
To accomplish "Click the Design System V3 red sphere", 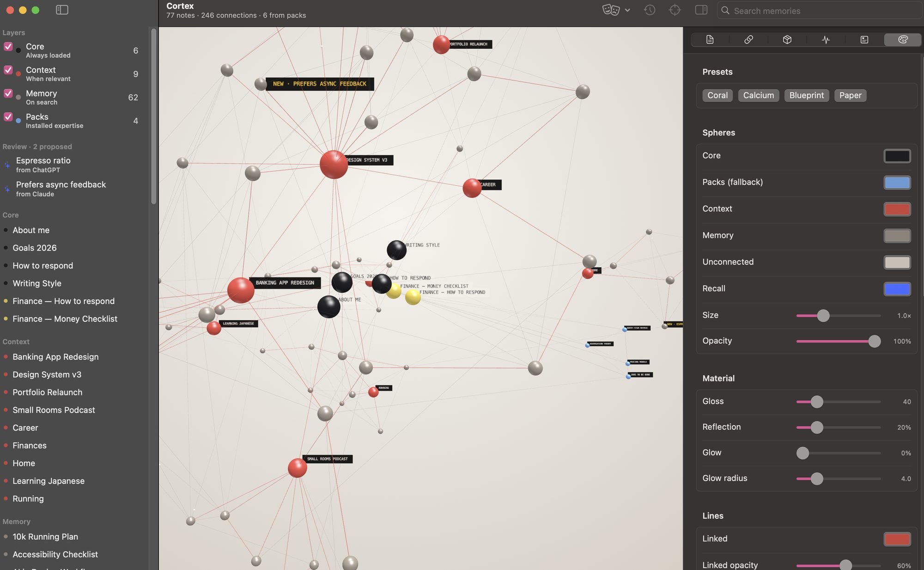I will (334, 165).
